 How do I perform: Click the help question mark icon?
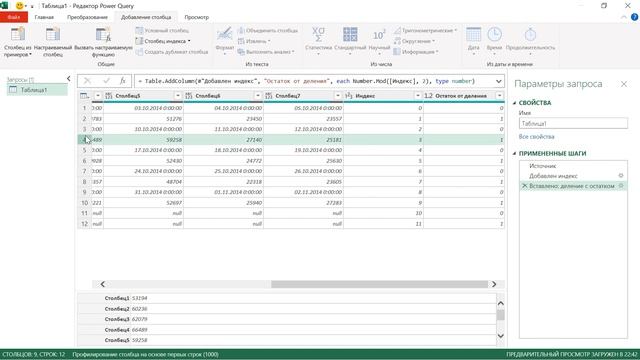click(x=634, y=17)
